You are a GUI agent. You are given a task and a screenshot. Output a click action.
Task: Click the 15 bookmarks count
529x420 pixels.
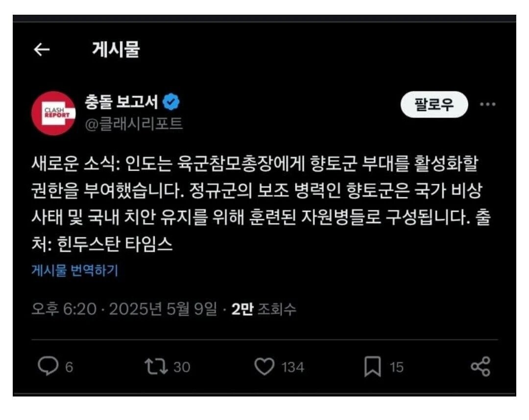click(x=396, y=367)
